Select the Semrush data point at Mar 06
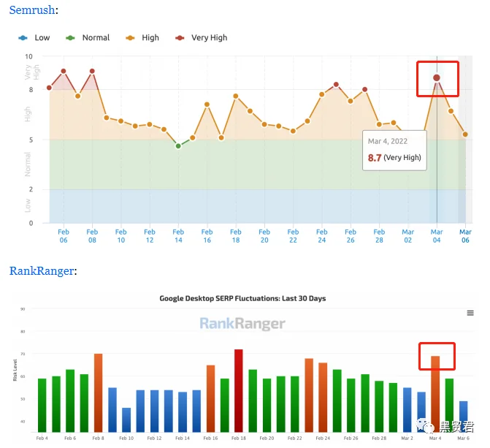 tap(465, 134)
